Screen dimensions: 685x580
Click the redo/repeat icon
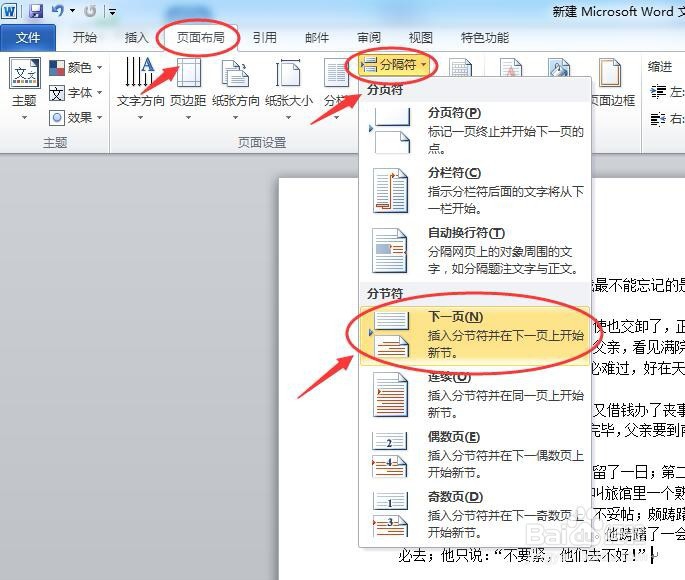tap(90, 11)
